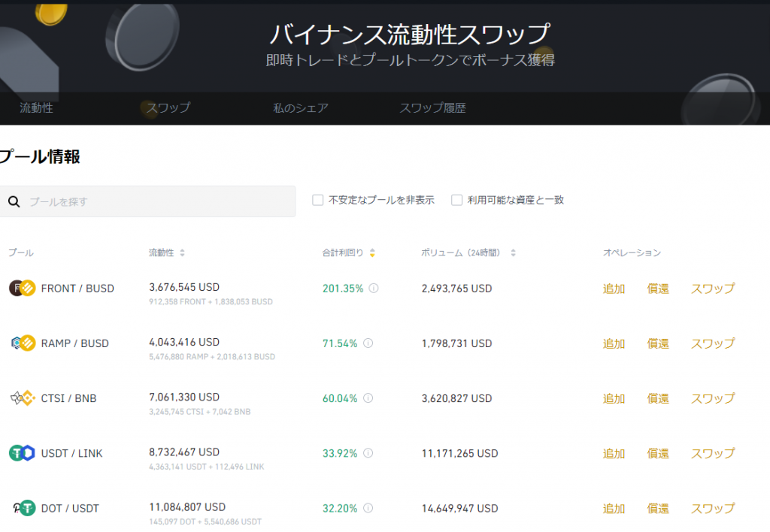Click 償還 for DOT / USDT pool

[x=658, y=509]
